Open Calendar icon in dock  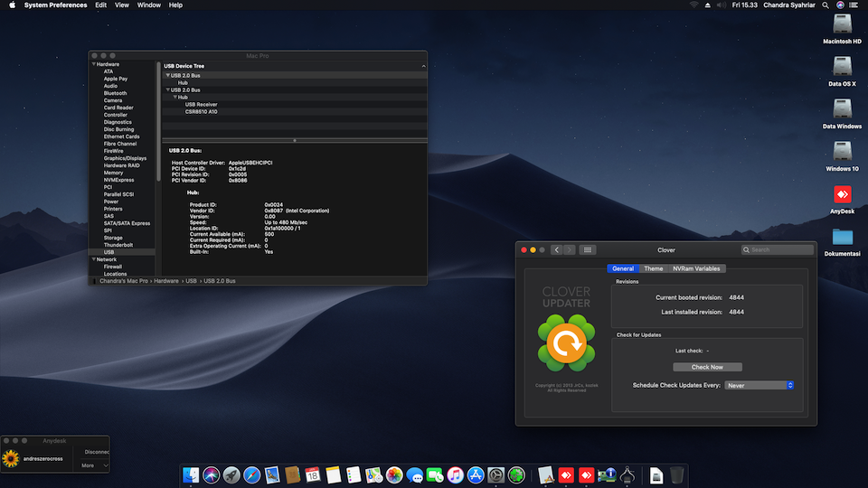(x=313, y=475)
